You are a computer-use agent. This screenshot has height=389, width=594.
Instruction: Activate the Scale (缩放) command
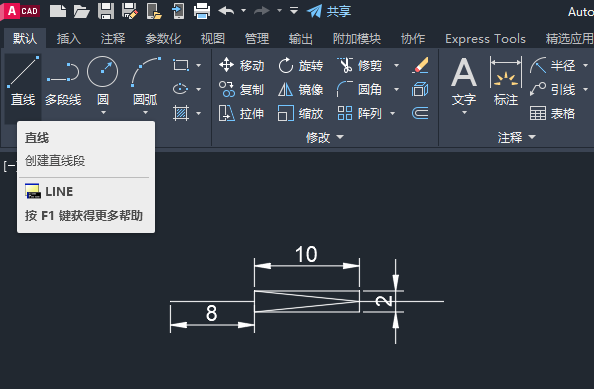click(300, 113)
